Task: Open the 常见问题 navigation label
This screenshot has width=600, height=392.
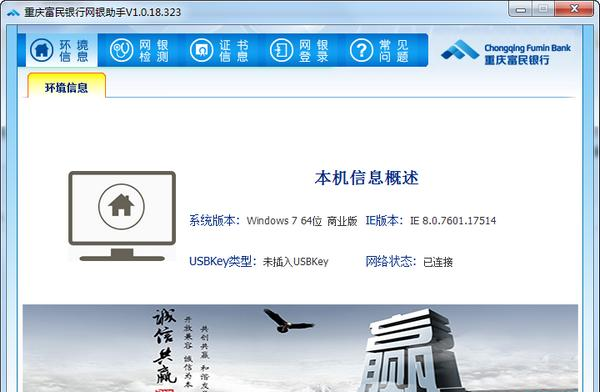Action: click(393, 51)
